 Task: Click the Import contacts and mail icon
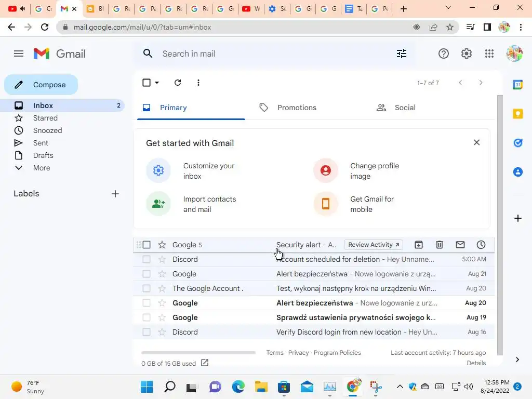(158, 204)
